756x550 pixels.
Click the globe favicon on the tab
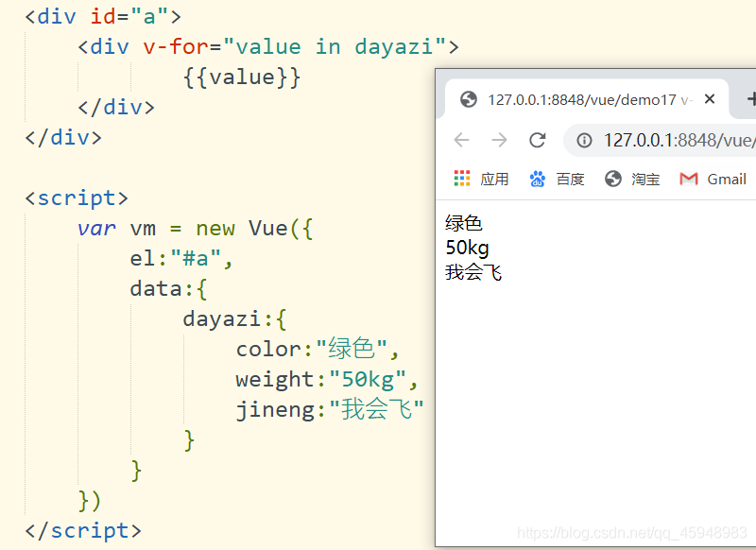468,99
